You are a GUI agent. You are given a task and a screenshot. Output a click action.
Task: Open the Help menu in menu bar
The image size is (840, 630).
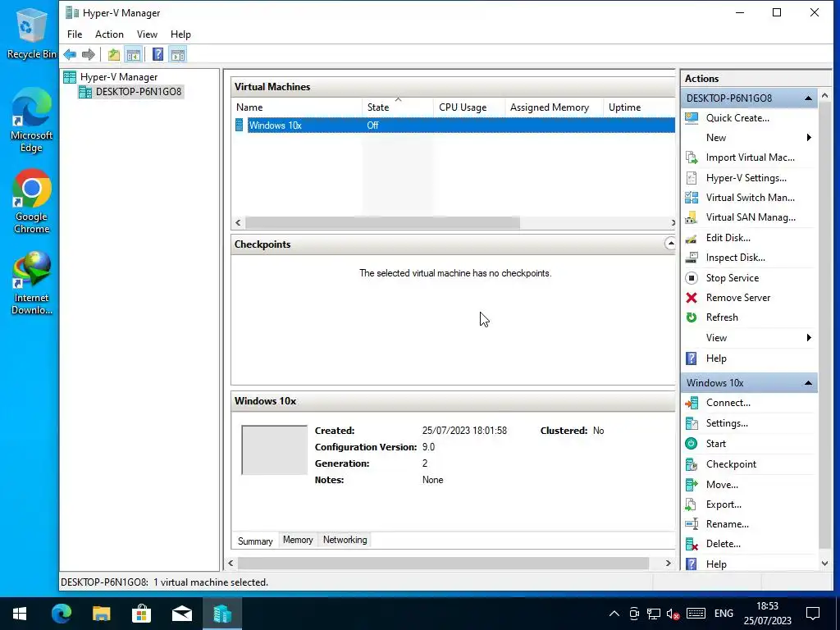(x=180, y=34)
